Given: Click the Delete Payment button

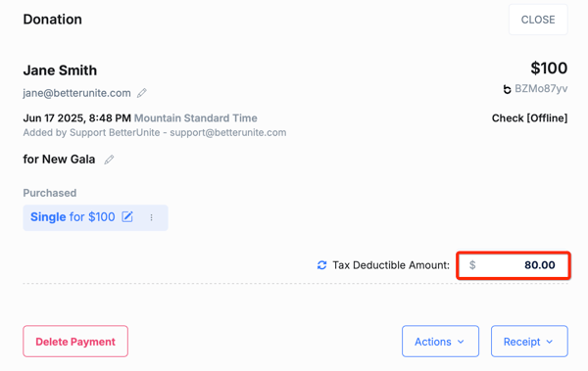Looking at the screenshot, I should tap(75, 341).
